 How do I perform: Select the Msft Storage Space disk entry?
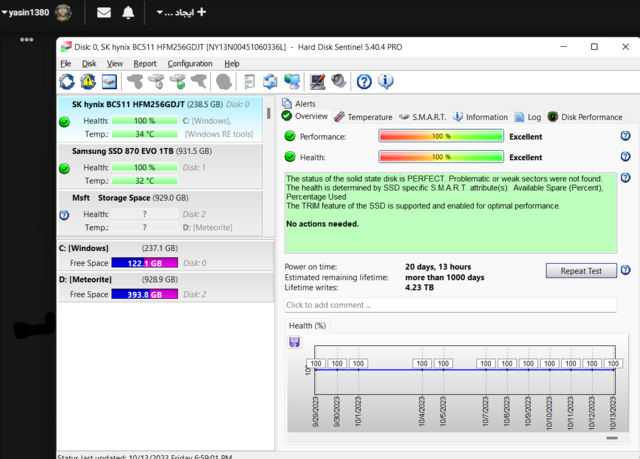pyautogui.click(x=160, y=213)
